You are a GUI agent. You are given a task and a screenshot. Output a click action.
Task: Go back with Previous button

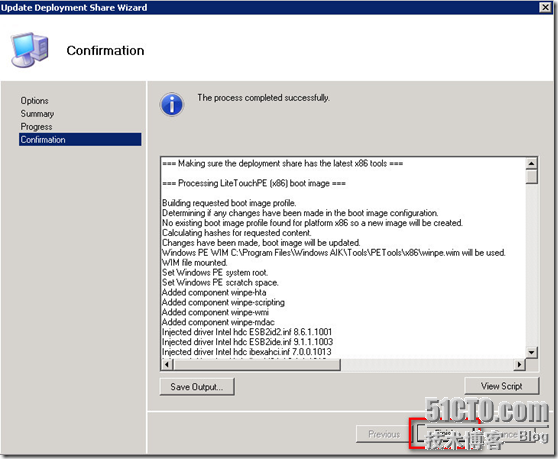coord(384,434)
